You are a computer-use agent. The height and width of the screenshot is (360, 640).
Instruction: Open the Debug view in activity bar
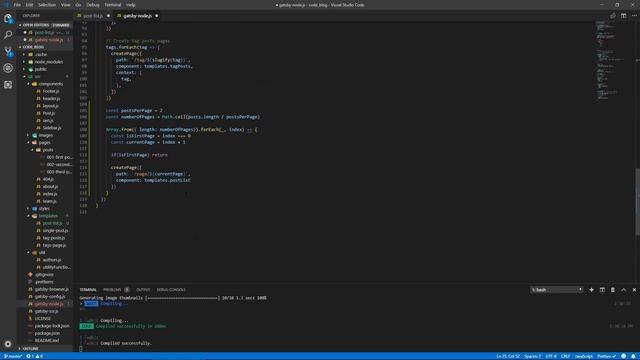tap(8, 68)
